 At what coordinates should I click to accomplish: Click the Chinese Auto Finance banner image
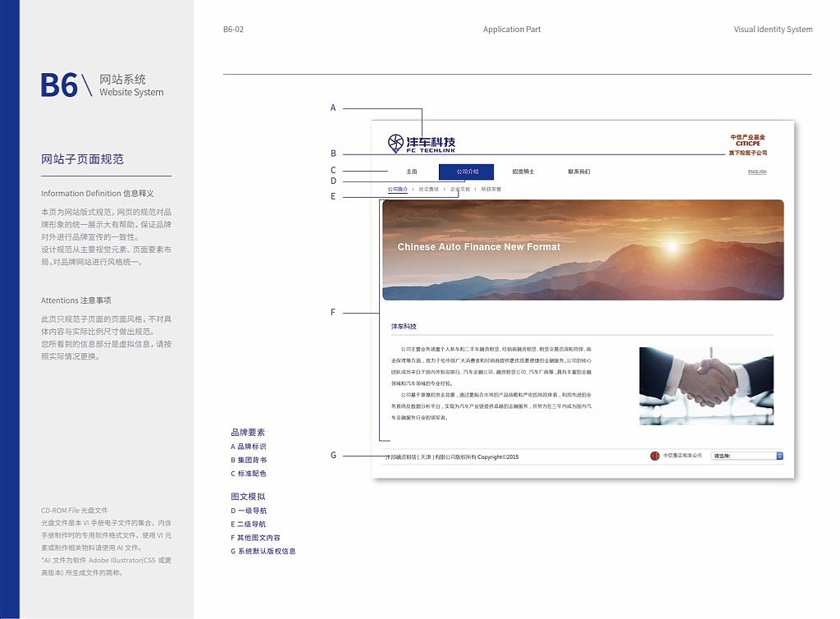click(582, 249)
